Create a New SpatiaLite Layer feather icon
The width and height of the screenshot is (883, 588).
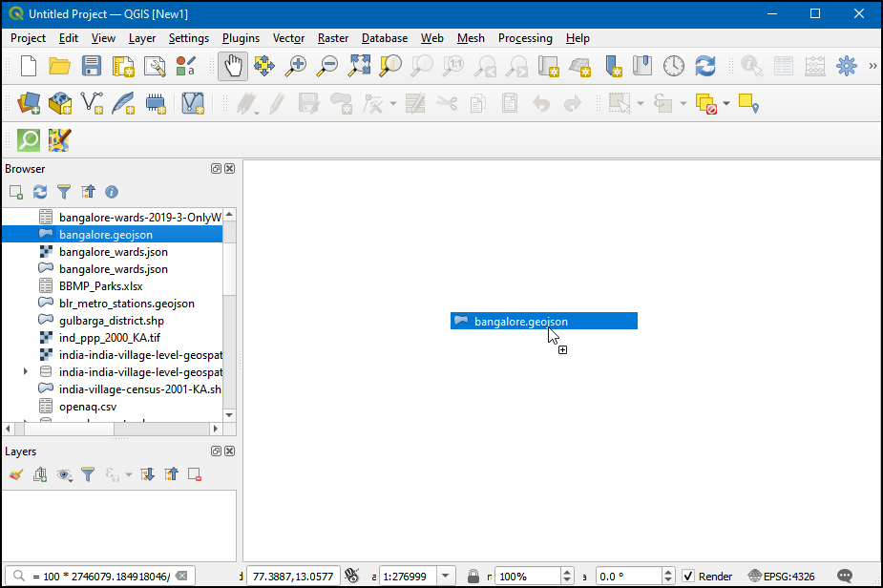tap(123, 103)
